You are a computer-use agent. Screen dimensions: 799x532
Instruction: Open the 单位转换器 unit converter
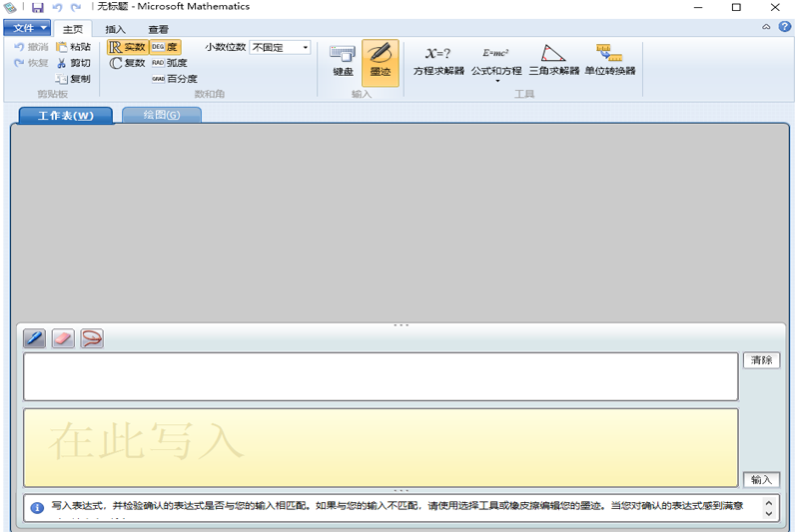click(x=610, y=62)
